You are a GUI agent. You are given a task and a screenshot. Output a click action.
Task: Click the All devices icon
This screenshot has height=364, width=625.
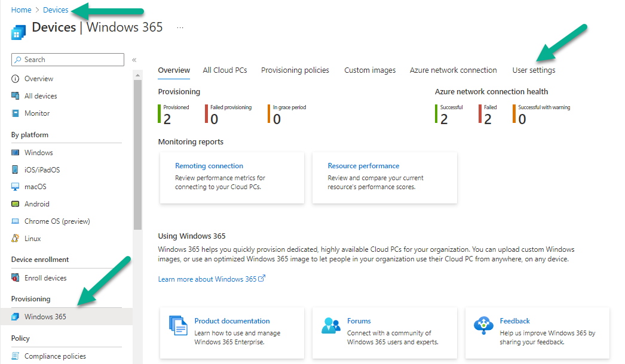[15, 96]
